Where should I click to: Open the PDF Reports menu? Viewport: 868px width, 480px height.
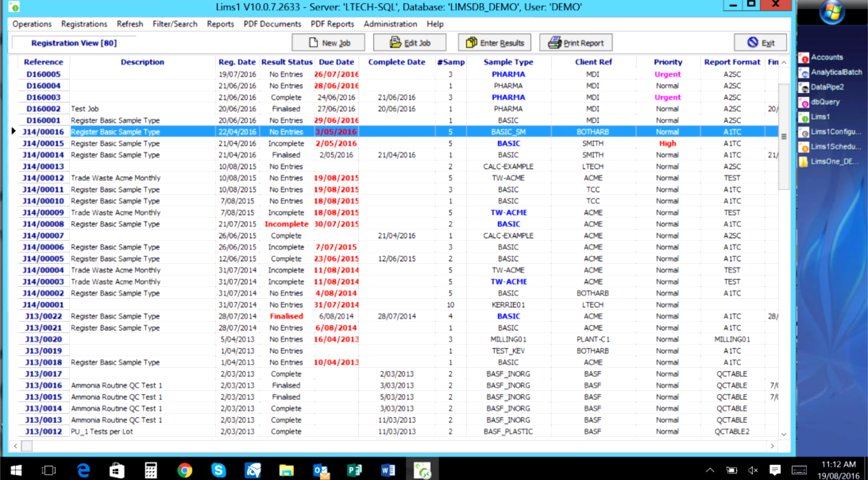[332, 24]
